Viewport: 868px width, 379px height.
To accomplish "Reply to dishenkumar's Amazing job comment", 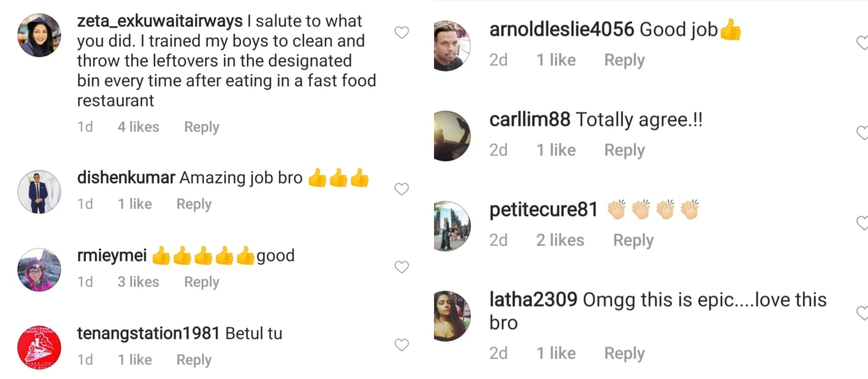I will coord(194,204).
